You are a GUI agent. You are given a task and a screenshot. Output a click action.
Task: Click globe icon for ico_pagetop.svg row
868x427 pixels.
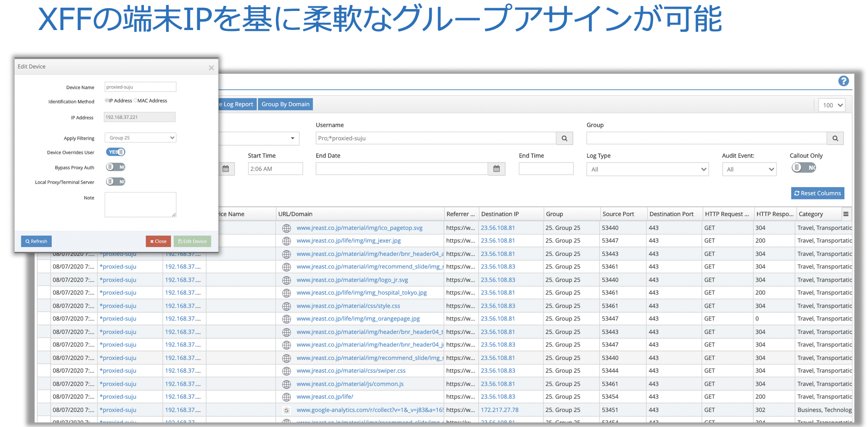(286, 228)
